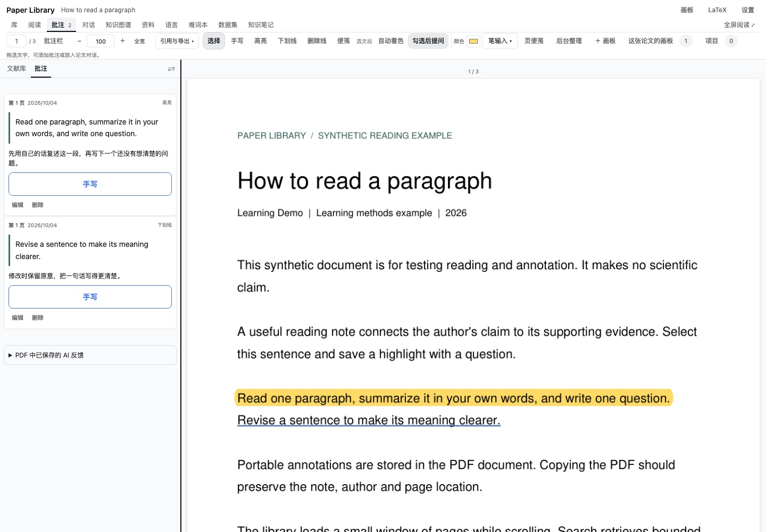This screenshot has height=532, width=766.
Task: Open 设置 settings in top bar
Action: click(x=748, y=10)
